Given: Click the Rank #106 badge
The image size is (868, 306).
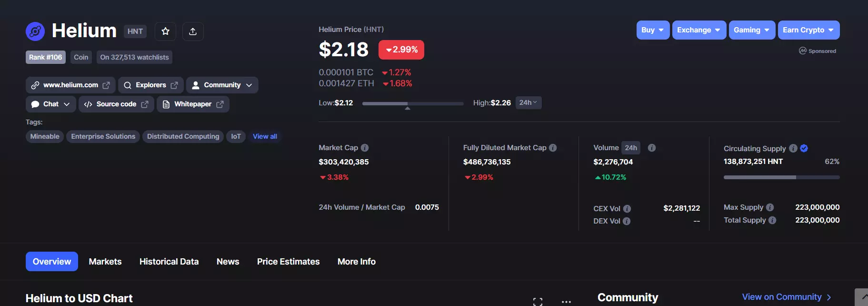Looking at the screenshot, I should 45,57.
